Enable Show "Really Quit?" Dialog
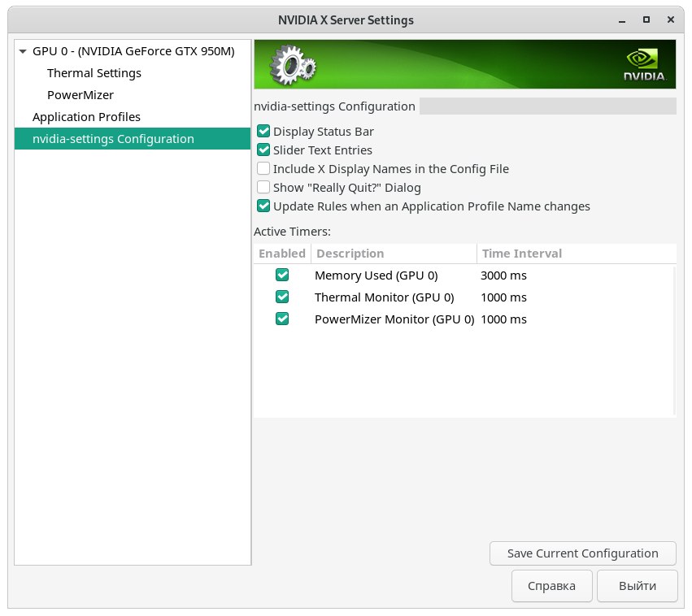692x616 pixels. pyautogui.click(x=263, y=188)
